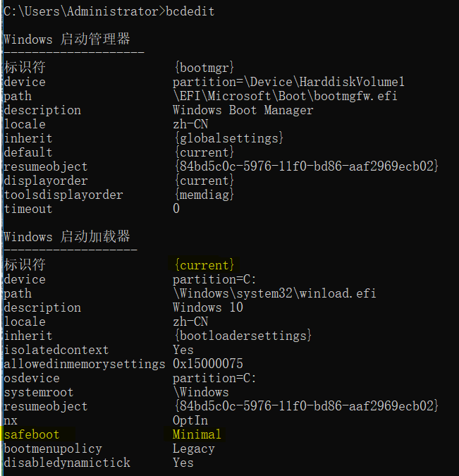459x476 pixels.
Task: Click the highlighted safeboot label
Action: coord(32,434)
